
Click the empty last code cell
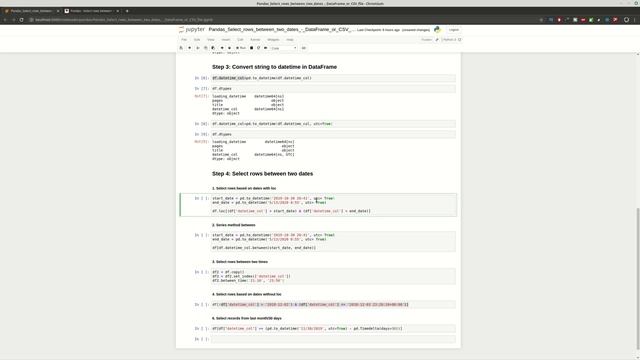coord(333,339)
